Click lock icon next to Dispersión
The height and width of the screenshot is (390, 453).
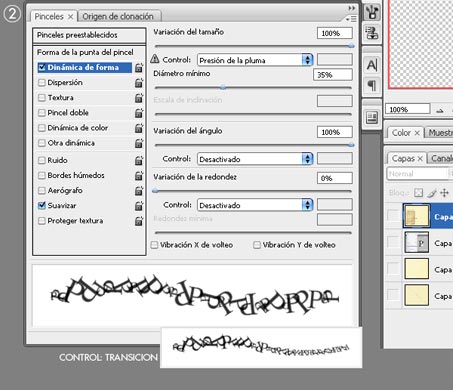[x=139, y=83]
